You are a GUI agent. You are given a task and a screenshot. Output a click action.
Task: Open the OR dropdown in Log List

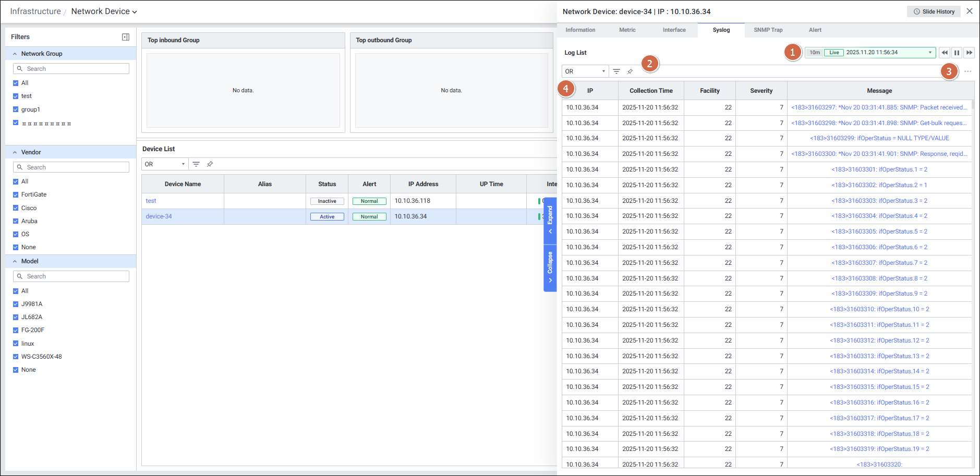[x=585, y=71]
